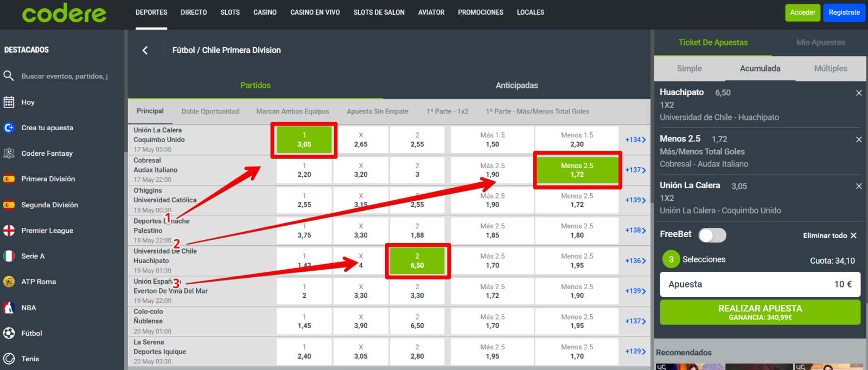Screen dimensions: 868x370
Task: Click the ATP Roma icon
Action: [9, 282]
